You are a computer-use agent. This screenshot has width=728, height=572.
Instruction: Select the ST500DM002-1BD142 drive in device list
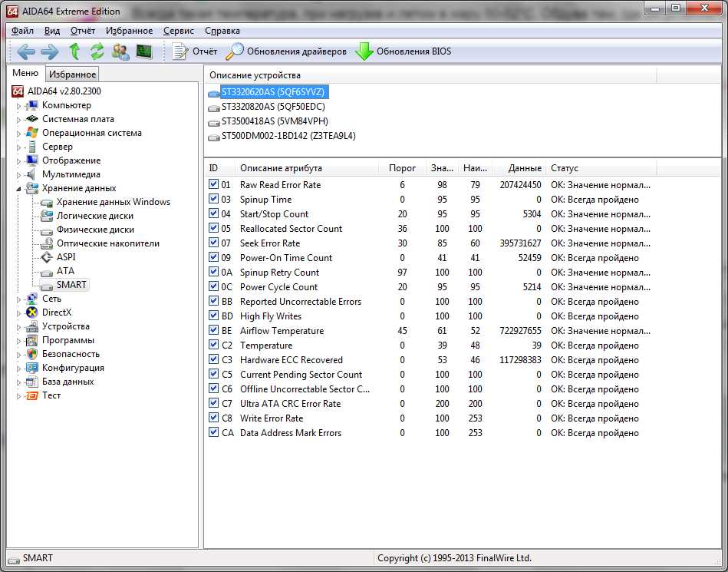click(288, 136)
